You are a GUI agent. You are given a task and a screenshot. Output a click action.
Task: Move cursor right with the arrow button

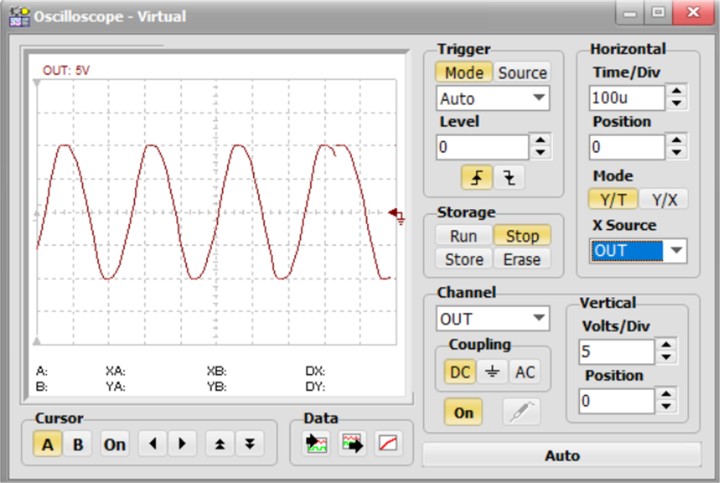tap(181, 444)
